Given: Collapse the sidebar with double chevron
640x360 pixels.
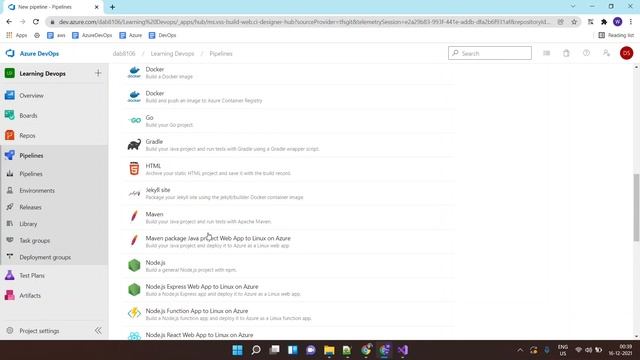Looking at the screenshot, I should [x=98, y=331].
